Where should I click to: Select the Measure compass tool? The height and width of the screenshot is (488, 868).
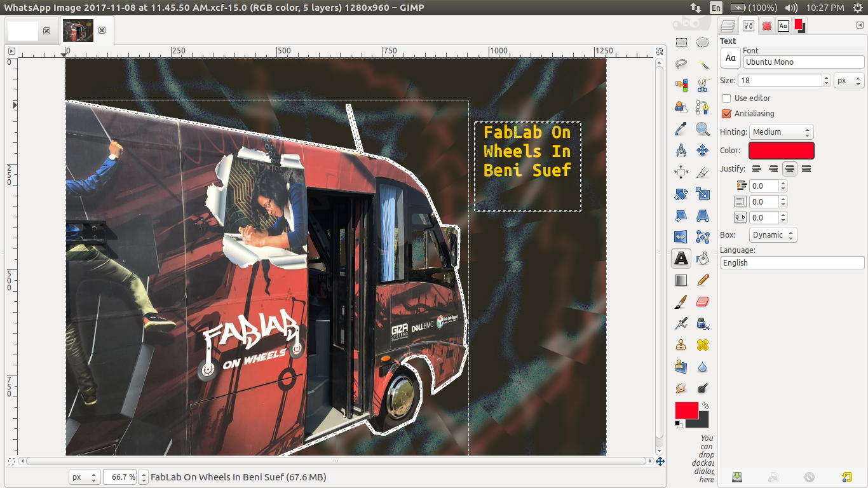click(681, 151)
